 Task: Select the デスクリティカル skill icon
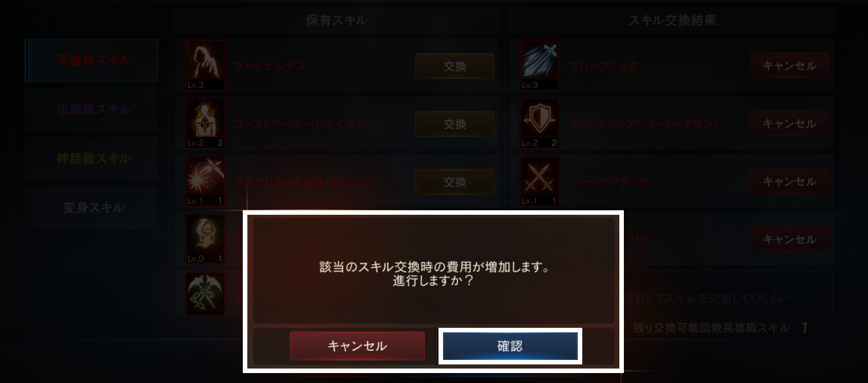pos(205,181)
